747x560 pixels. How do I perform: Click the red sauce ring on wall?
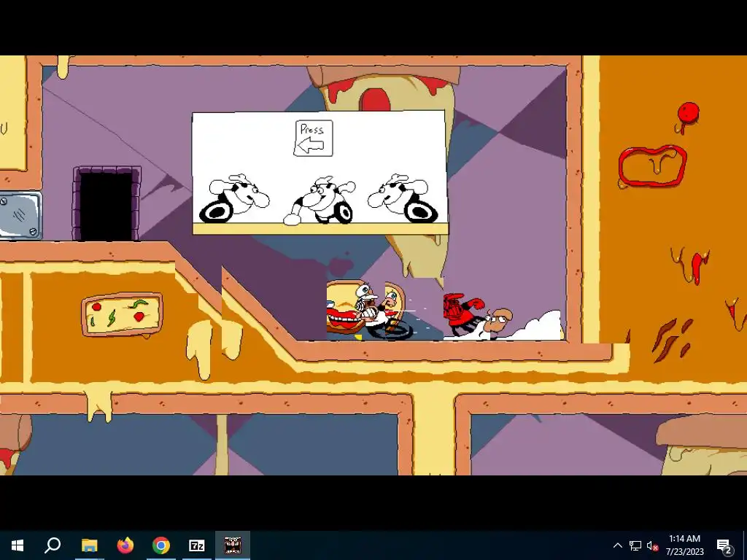[652, 166]
